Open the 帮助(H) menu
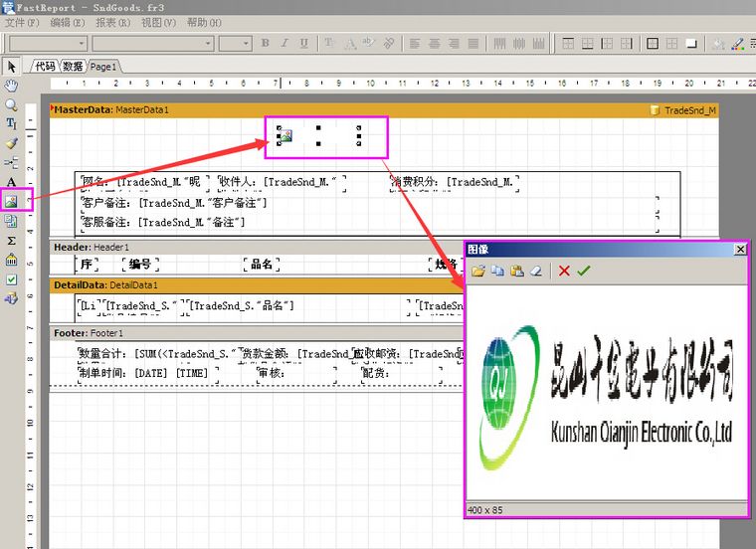The image size is (756, 549). tap(204, 23)
